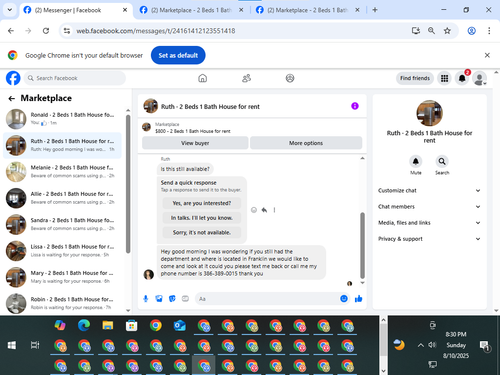Viewport: 500px width, 375px height.
Task: Show hidden system tray icons chevron
Action: pos(421,345)
